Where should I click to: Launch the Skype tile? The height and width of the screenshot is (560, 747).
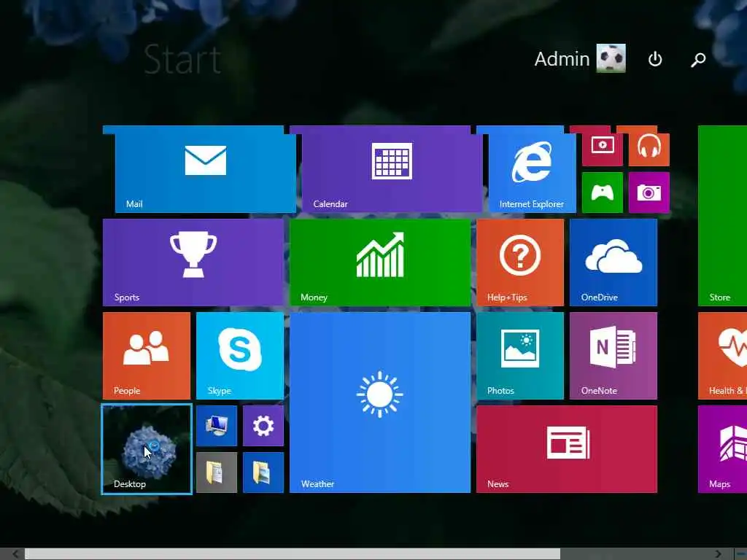coord(239,356)
